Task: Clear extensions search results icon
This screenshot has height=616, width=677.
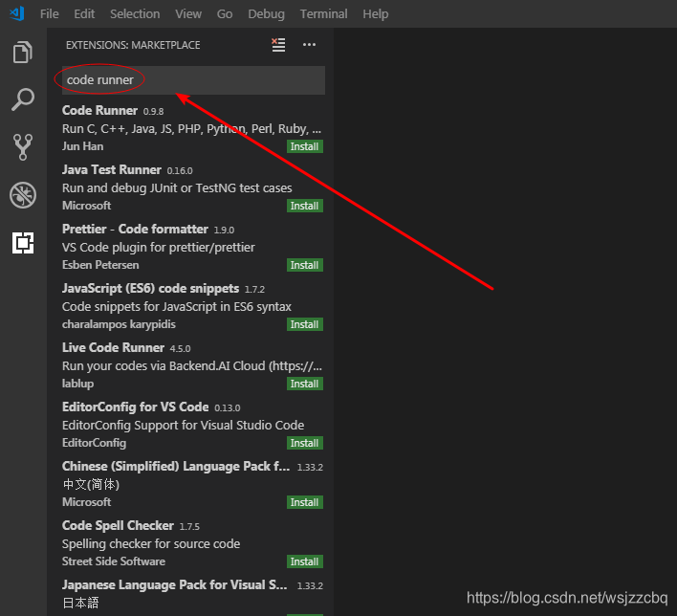Action: [x=278, y=45]
